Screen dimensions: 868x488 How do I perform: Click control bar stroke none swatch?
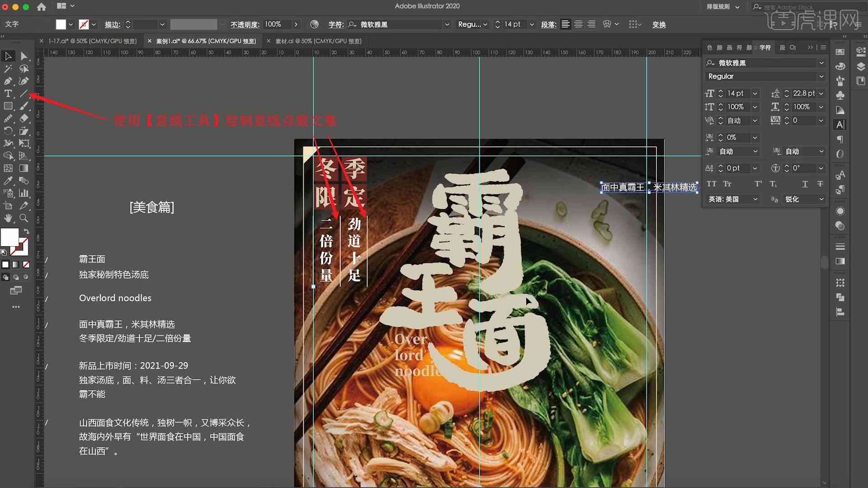84,24
